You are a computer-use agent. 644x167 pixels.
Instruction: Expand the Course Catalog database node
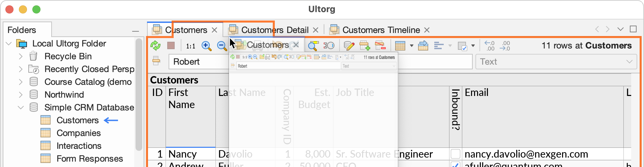click(21, 82)
